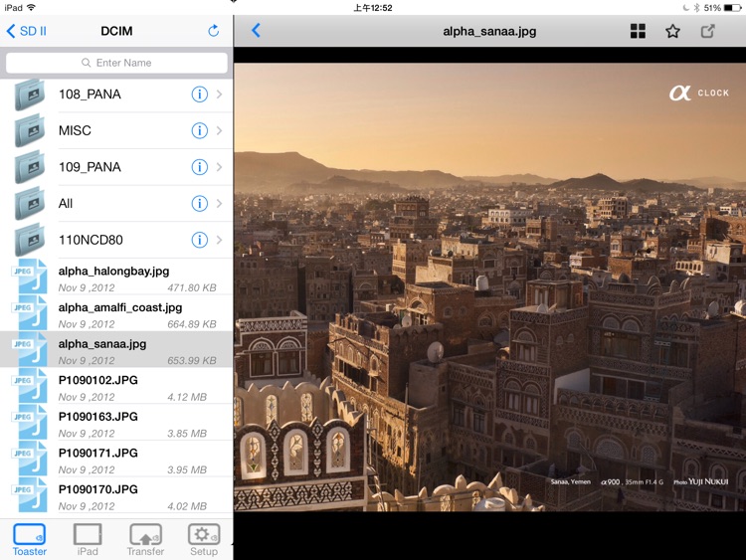The height and width of the screenshot is (560, 746).
Task: Open the All folder
Action: (116, 203)
